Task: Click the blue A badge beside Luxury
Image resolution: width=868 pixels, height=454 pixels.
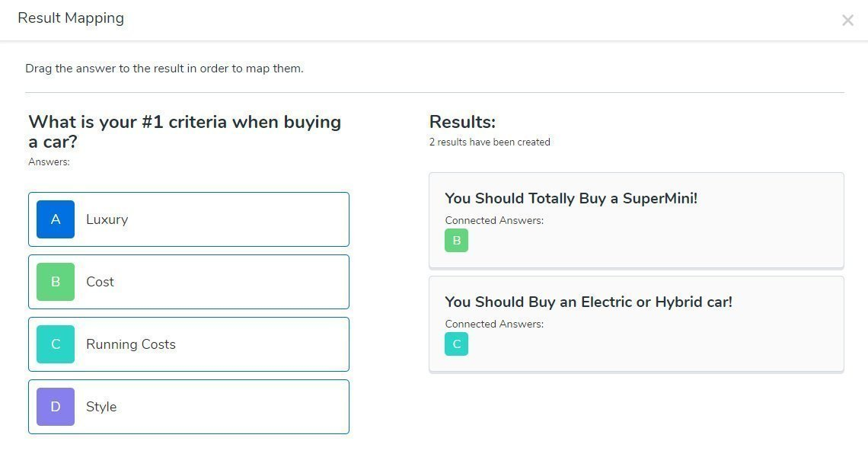Action: pyautogui.click(x=56, y=219)
